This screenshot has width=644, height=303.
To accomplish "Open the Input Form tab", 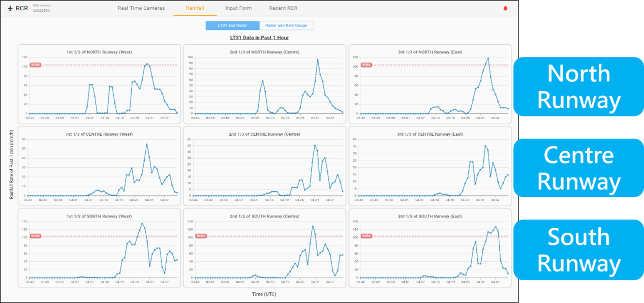I will pos(238,8).
